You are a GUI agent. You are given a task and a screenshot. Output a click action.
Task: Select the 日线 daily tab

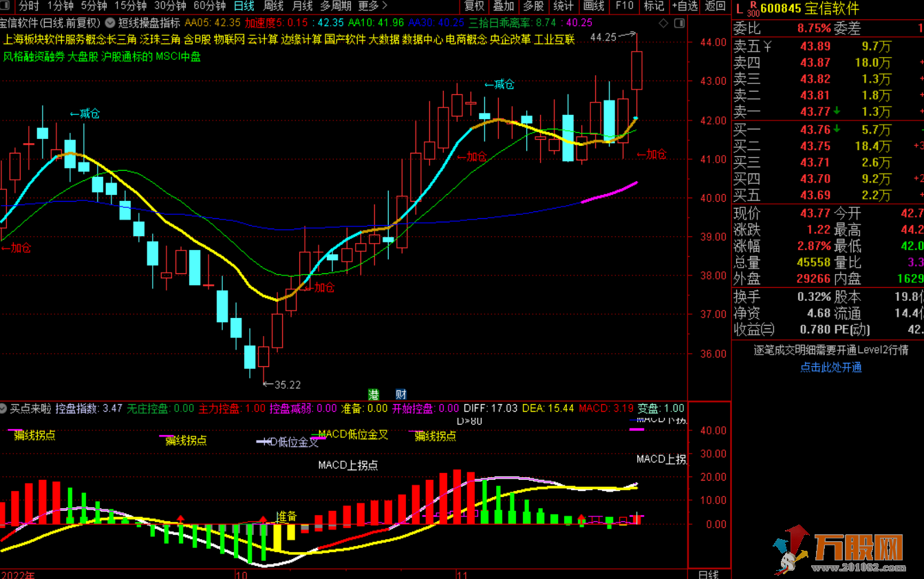coord(244,6)
